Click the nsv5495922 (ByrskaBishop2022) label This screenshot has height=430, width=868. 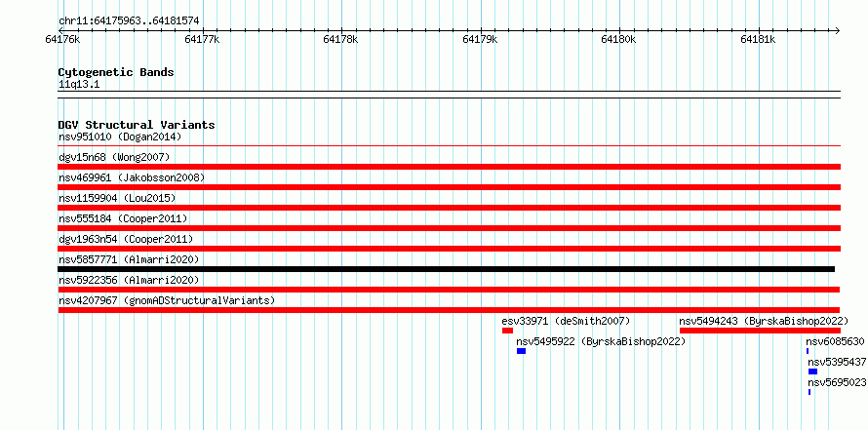click(x=601, y=341)
